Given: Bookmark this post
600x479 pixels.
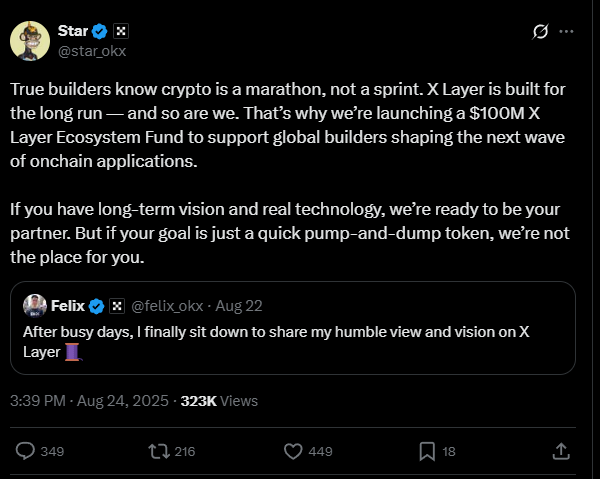Looking at the screenshot, I should click(427, 451).
